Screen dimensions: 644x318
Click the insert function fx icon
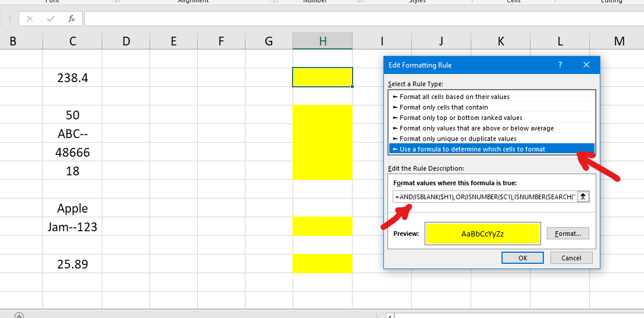tap(72, 19)
